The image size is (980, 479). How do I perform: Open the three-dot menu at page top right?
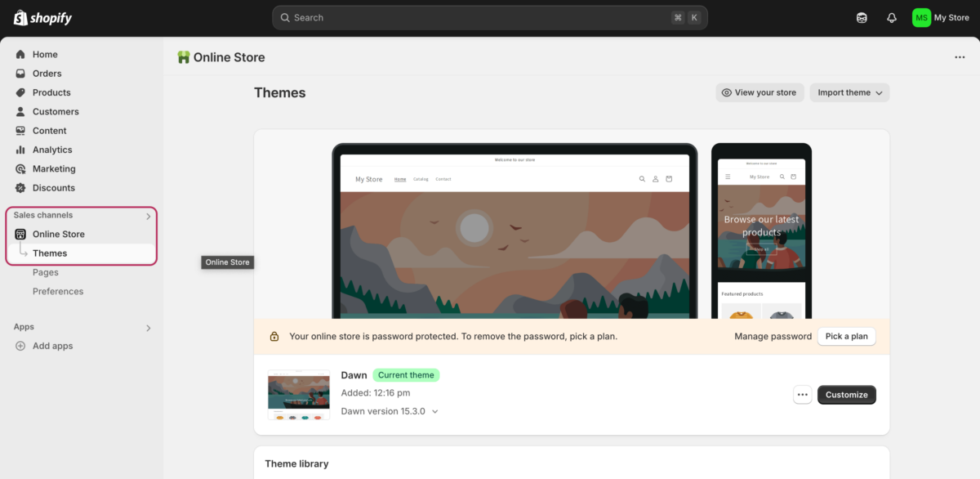click(960, 57)
